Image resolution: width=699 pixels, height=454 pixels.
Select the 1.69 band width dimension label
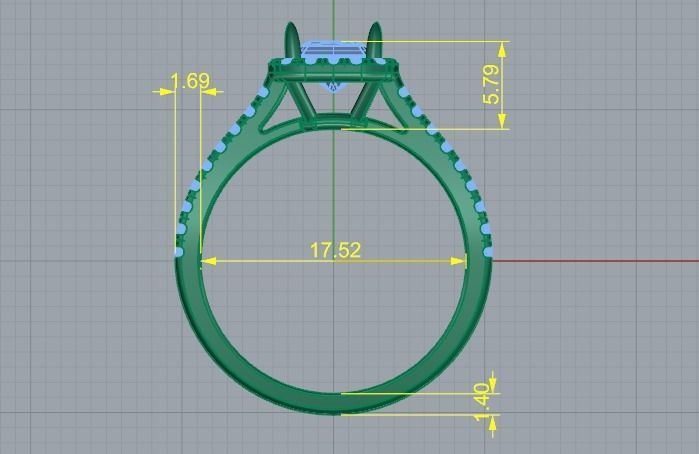190,81
